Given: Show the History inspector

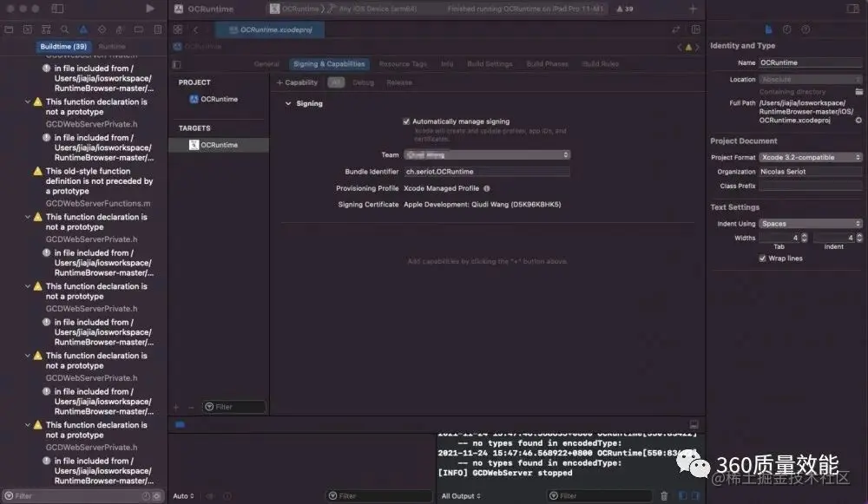Looking at the screenshot, I should coord(786,29).
